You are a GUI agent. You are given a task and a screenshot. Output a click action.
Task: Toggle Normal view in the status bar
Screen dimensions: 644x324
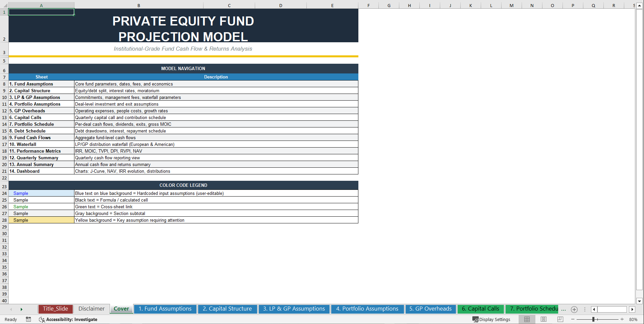tap(527, 319)
